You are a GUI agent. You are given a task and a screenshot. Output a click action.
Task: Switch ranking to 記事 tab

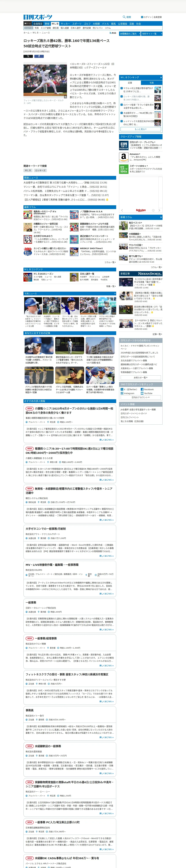(130, 83)
